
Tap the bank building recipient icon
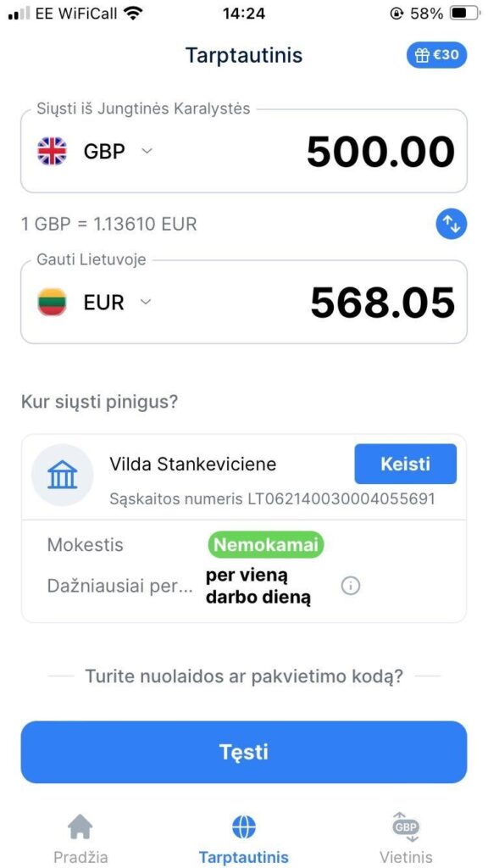[x=63, y=475]
